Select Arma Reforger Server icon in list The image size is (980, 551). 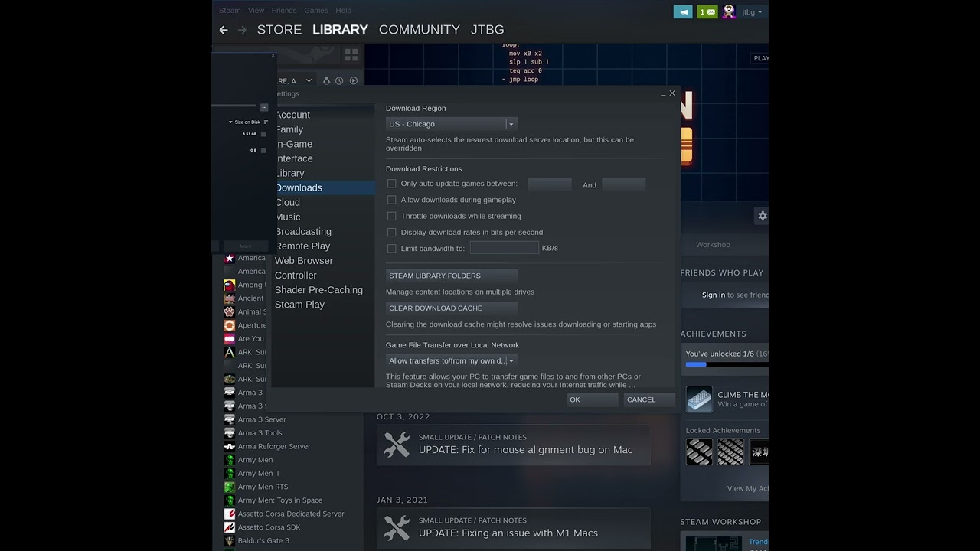click(x=229, y=446)
